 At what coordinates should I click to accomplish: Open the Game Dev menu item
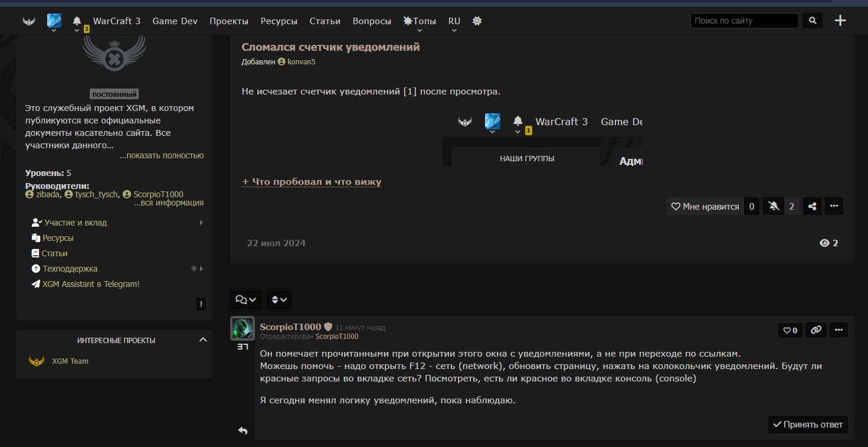point(175,21)
